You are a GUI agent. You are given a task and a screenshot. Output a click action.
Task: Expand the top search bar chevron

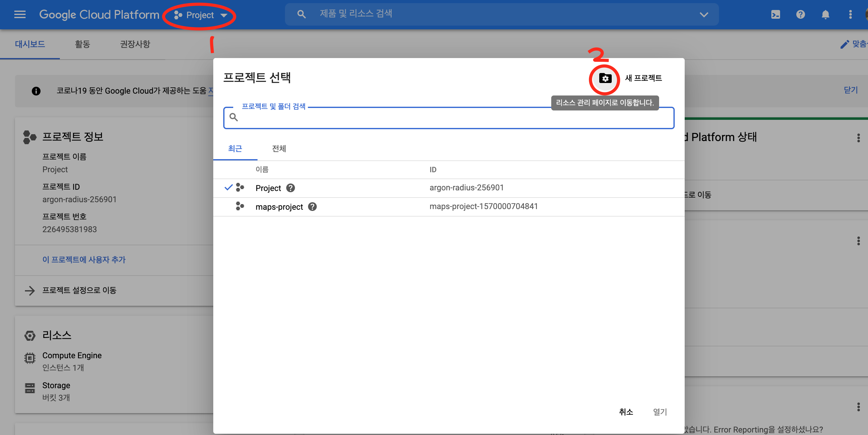click(x=704, y=14)
